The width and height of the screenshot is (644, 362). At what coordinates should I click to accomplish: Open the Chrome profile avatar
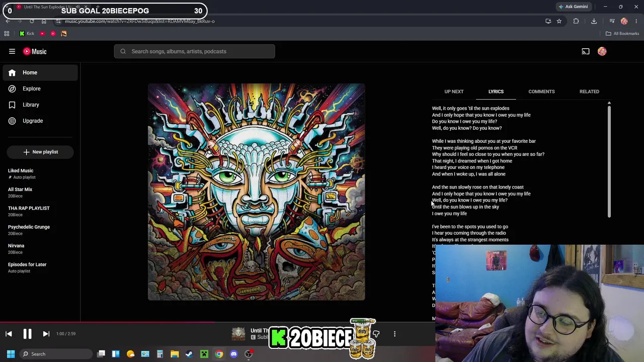click(x=624, y=21)
